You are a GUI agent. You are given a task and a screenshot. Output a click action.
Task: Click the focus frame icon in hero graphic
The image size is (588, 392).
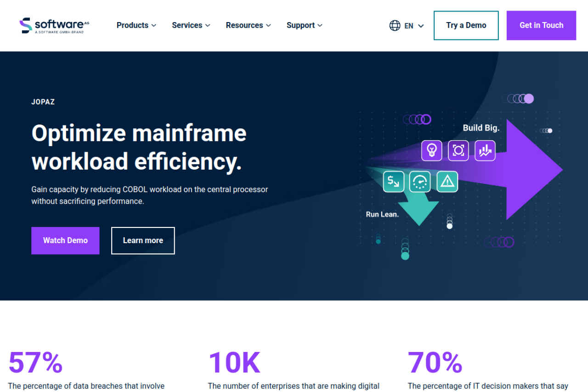click(x=458, y=150)
